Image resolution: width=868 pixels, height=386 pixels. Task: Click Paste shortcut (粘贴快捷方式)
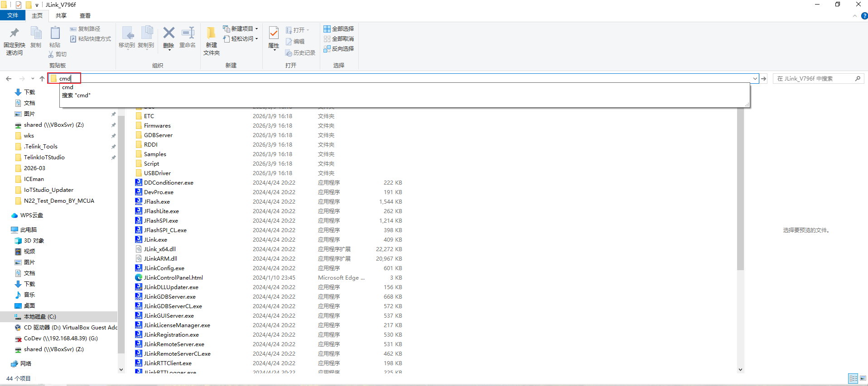coord(91,39)
